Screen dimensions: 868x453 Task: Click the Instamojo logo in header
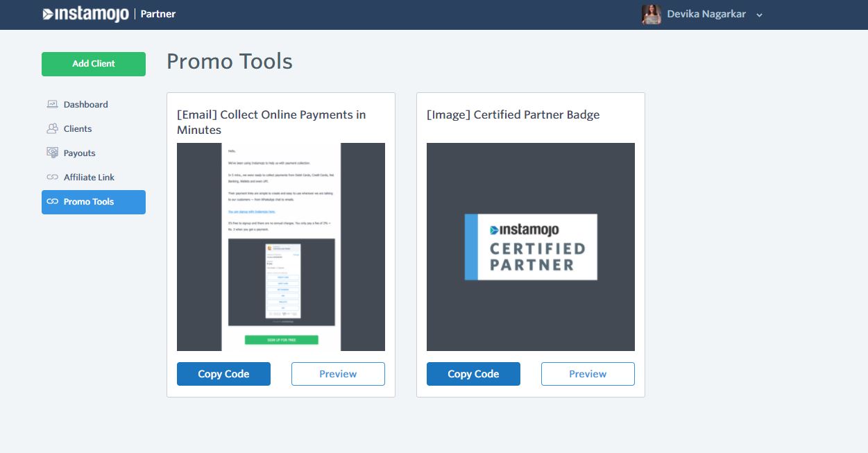coord(85,14)
